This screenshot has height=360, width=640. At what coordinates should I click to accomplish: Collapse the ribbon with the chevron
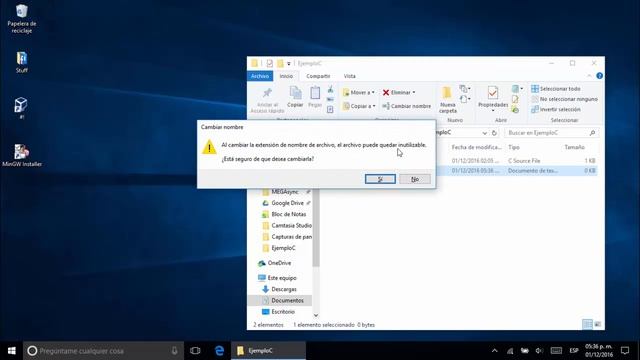[589, 76]
